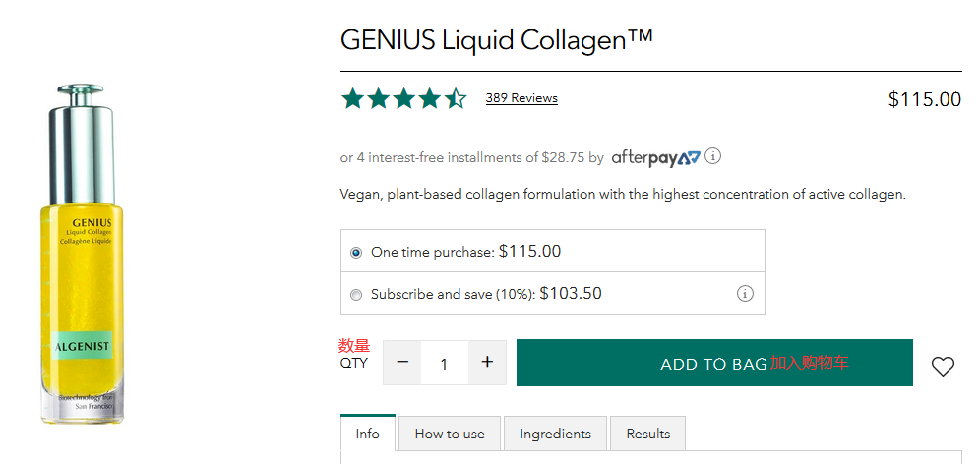Open Subscribe and save info icon
Image resolution: width=980 pixels, height=464 pixels.
click(x=745, y=294)
